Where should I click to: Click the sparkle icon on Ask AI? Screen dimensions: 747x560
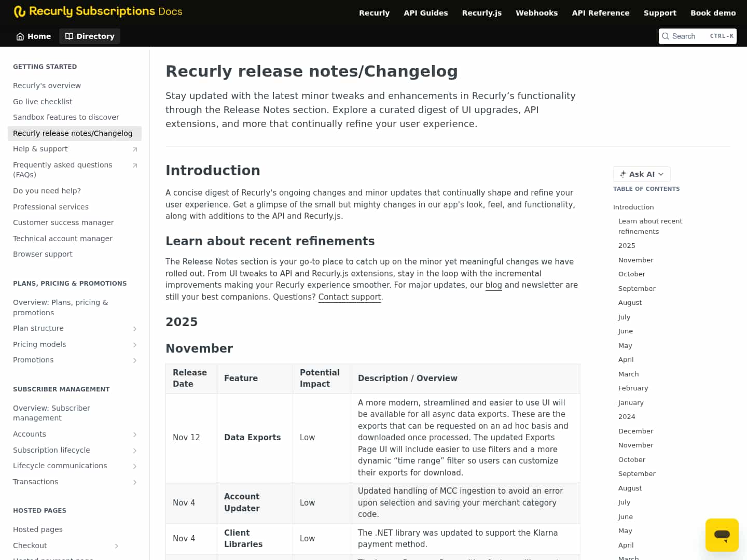622,174
